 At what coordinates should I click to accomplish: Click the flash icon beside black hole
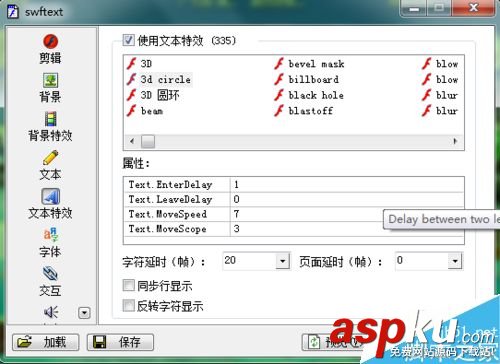(x=279, y=95)
